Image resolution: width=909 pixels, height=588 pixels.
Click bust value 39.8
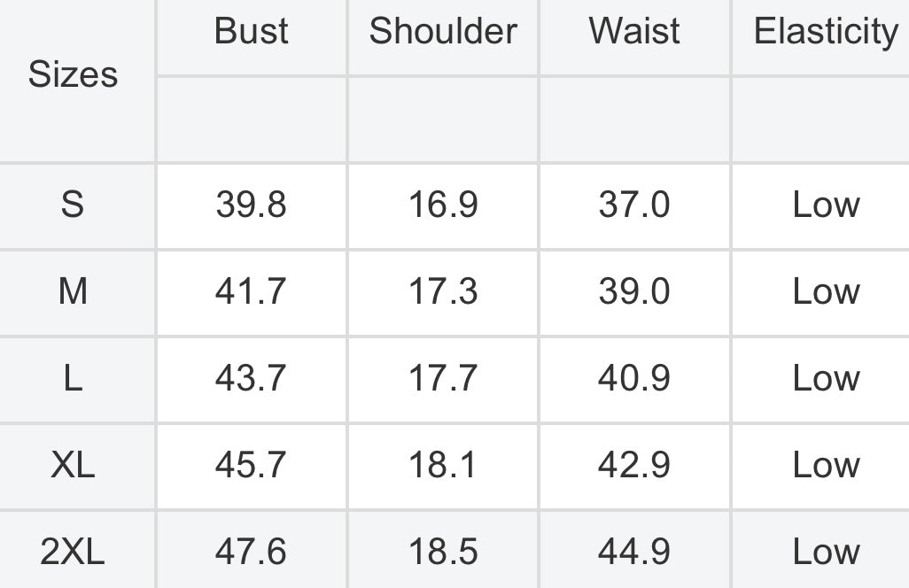click(x=251, y=205)
